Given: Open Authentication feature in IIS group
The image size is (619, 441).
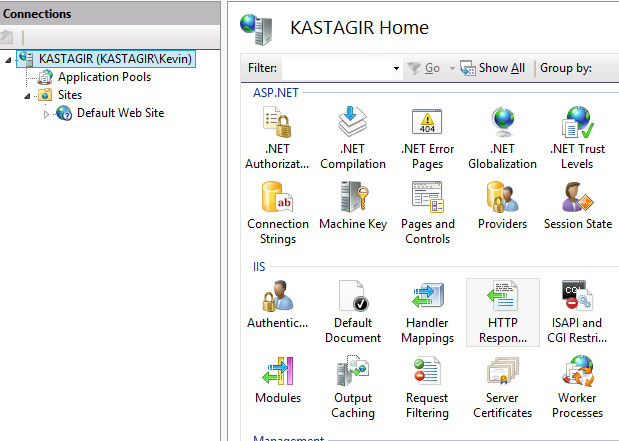Looking at the screenshot, I should point(277,305).
